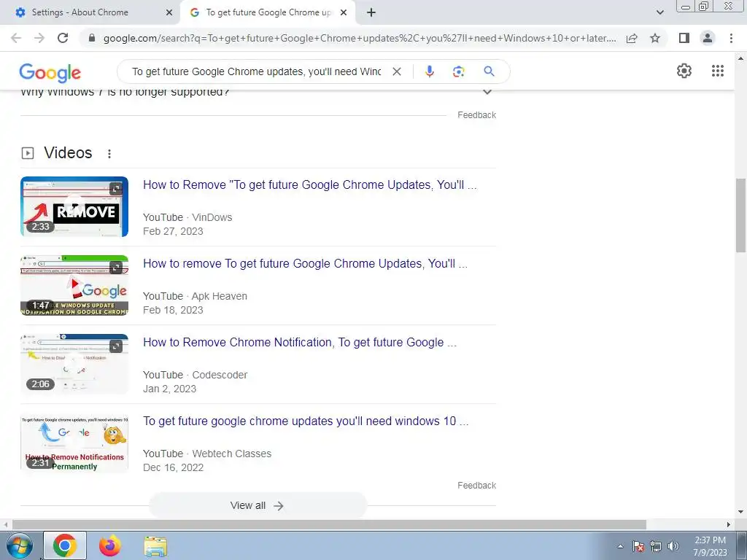
Task: Play the 2:31 Webtech Classes thumbnail
Action: (x=74, y=443)
